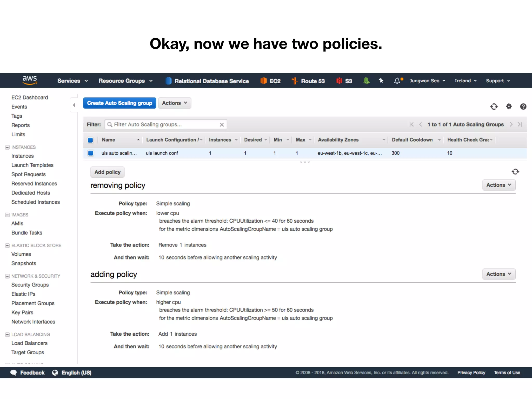The image size is (532, 399).
Task: Open the top Actions dropdown
Action: pyautogui.click(x=175, y=103)
